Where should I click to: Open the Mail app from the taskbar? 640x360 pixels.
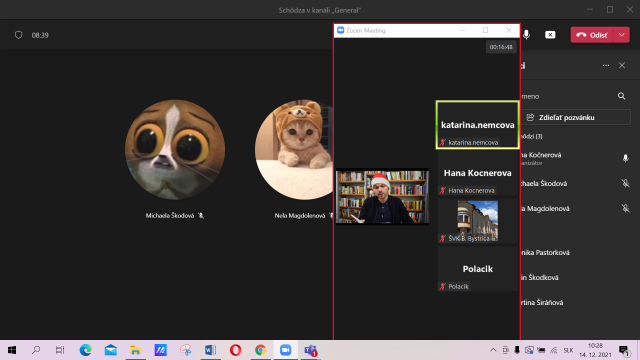coord(111,350)
